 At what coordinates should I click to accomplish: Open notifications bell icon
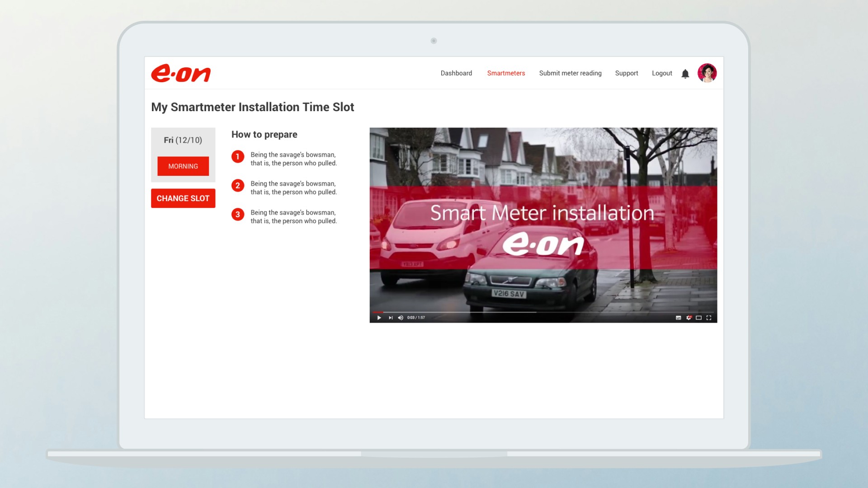(685, 74)
